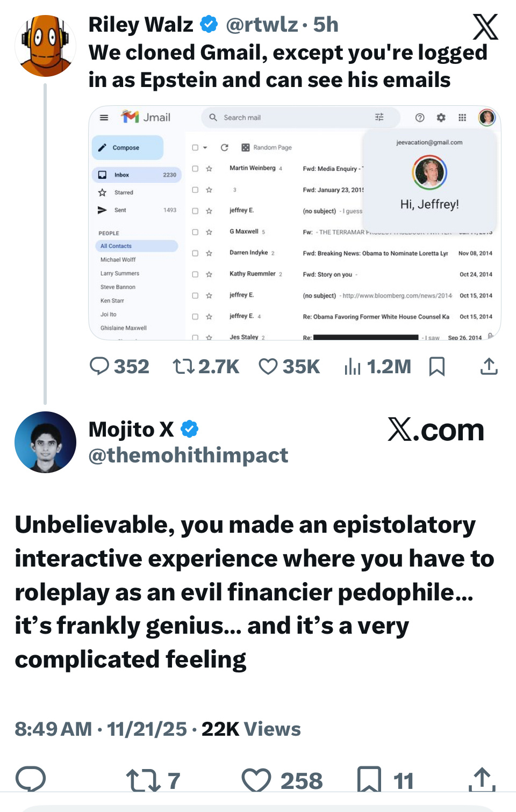Like Riley Walz's post showing 35K likes
Viewport: 516px width, 812px height.
268,367
